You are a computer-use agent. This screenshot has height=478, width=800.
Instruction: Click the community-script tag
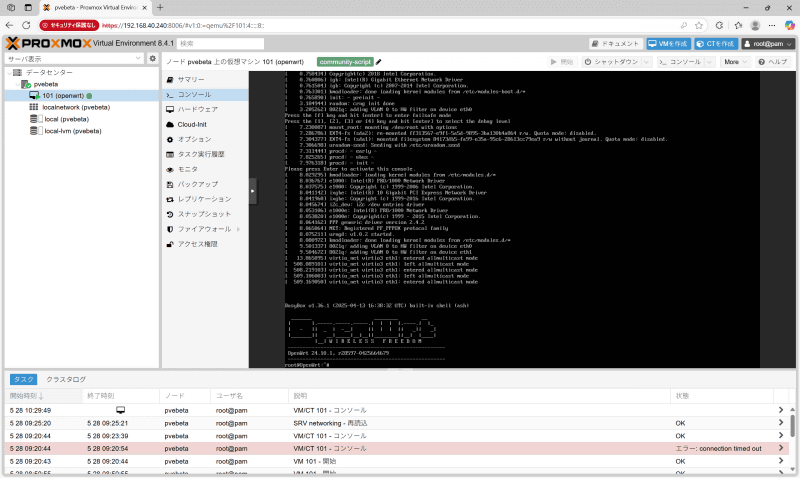pyautogui.click(x=345, y=62)
